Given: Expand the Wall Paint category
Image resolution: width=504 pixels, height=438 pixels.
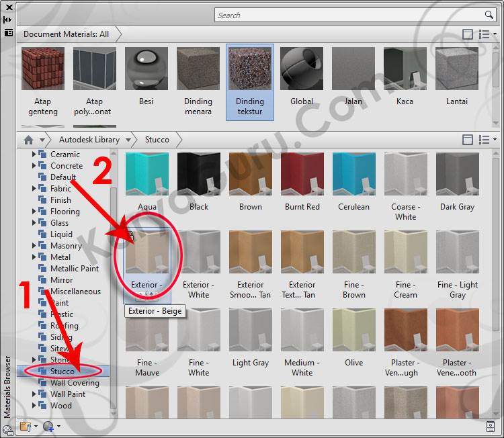Looking at the screenshot, I should [x=34, y=394].
